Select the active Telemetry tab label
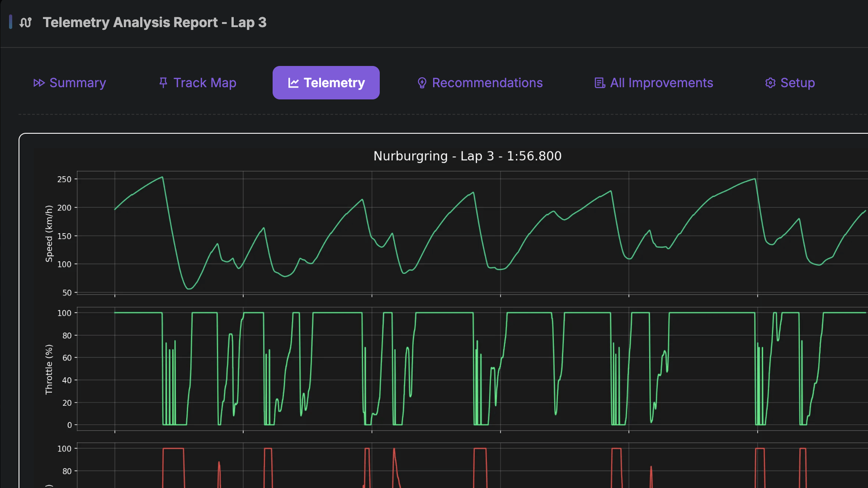 tap(334, 83)
